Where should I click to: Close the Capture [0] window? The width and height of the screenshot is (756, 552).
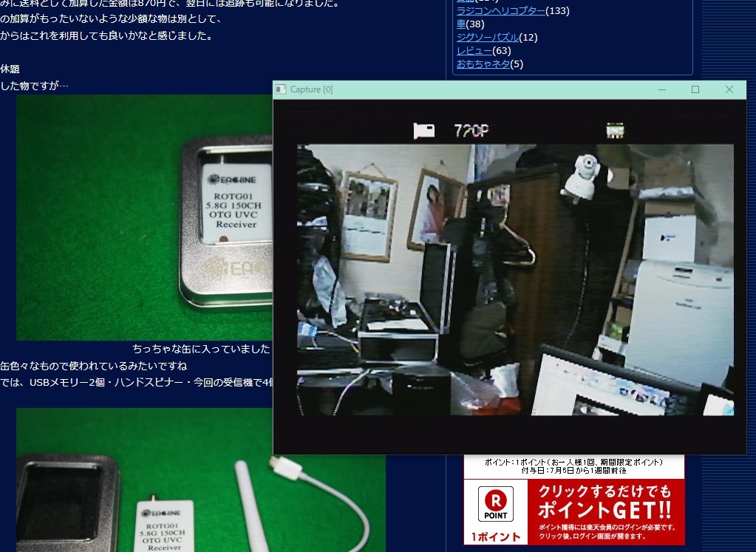coord(729,89)
